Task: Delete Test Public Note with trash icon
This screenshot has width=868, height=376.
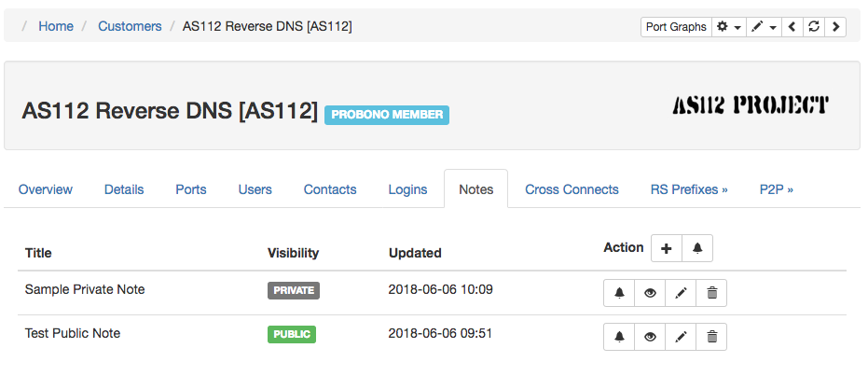Action: (712, 337)
